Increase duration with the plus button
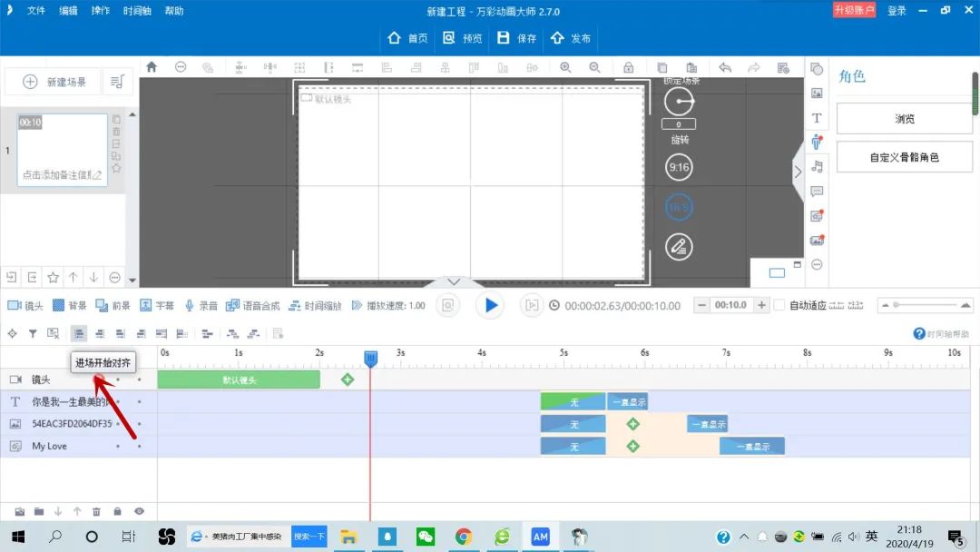980x552 pixels. pos(761,305)
